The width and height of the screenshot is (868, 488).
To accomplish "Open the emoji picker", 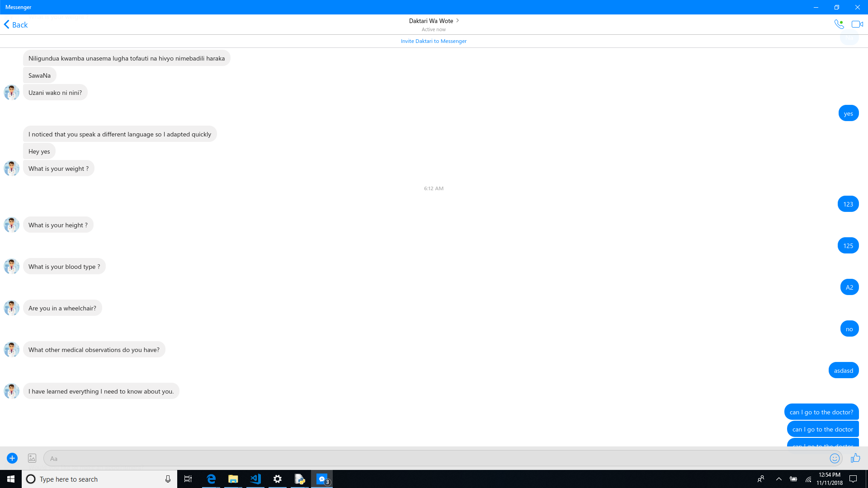I will pyautogui.click(x=835, y=458).
